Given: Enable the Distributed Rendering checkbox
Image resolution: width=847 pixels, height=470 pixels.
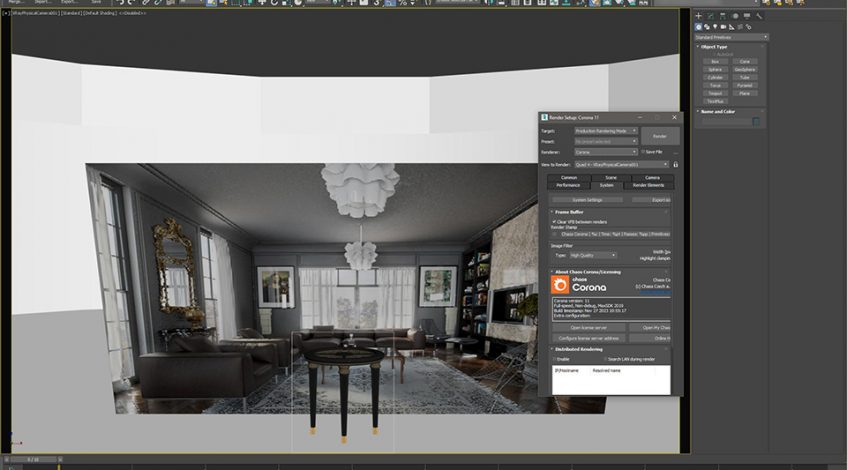Looking at the screenshot, I should pos(554,358).
